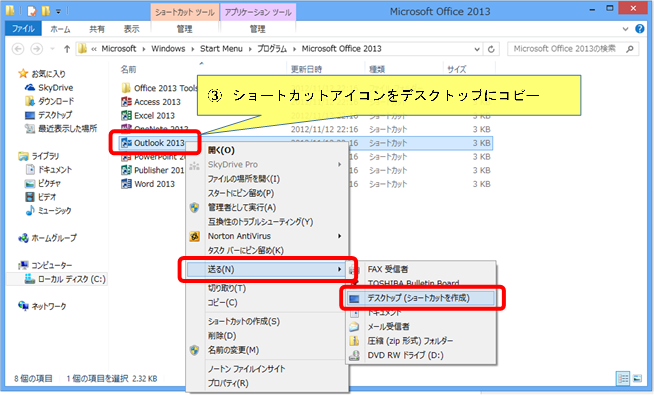
Task: Sort by 更新日時 column header
Action: [306, 69]
